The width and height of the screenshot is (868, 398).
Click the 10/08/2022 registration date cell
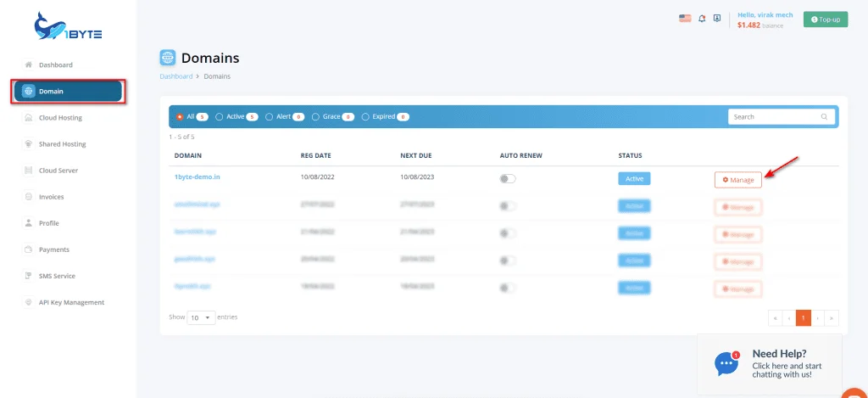click(317, 177)
